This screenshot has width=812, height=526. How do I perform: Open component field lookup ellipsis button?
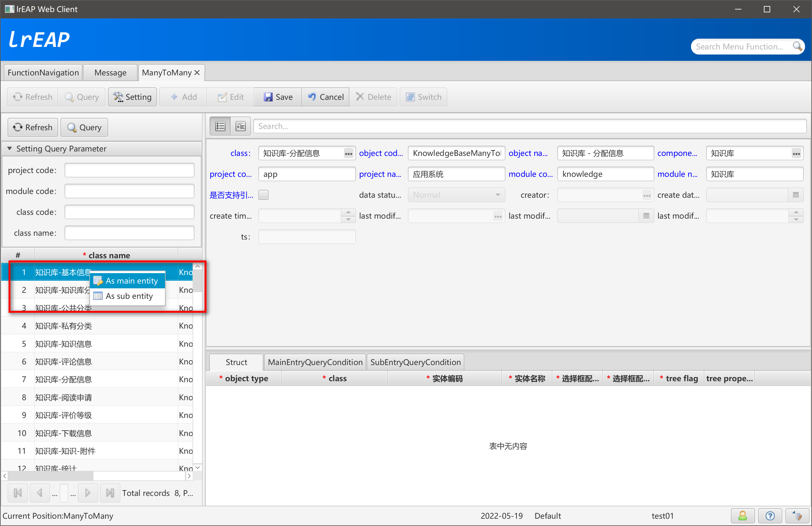[x=796, y=154]
